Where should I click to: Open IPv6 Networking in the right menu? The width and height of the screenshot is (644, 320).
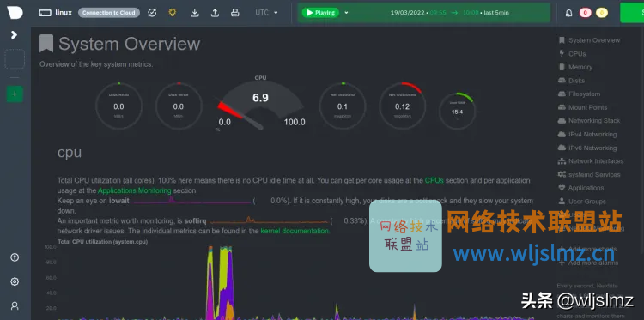point(587,148)
